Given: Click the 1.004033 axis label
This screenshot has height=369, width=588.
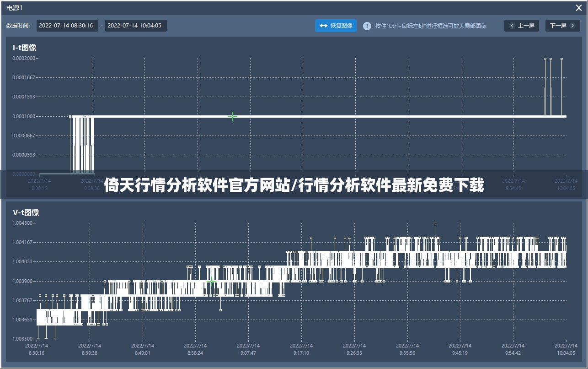Looking at the screenshot, I should 22,261.
